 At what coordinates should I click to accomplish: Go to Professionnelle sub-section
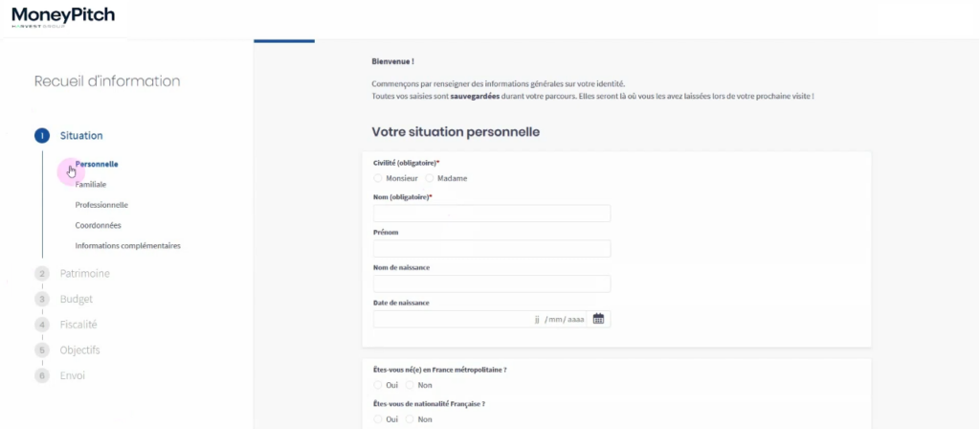[x=101, y=205]
